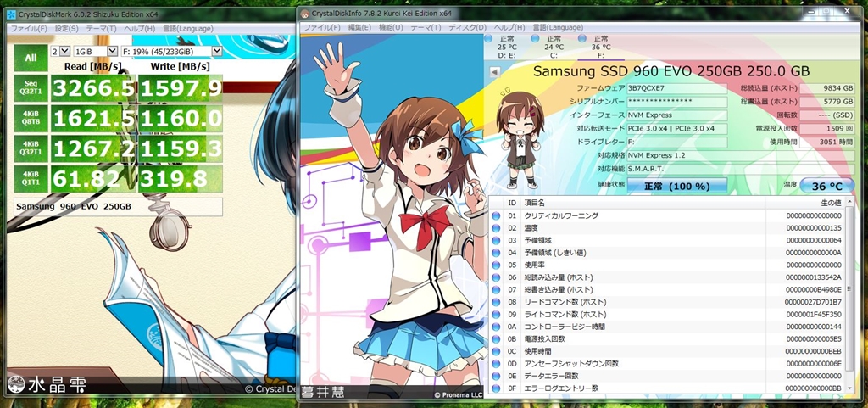The width and height of the screenshot is (868, 408).
Task: Select the D: E: disk at 25 °C
Action: (x=507, y=47)
